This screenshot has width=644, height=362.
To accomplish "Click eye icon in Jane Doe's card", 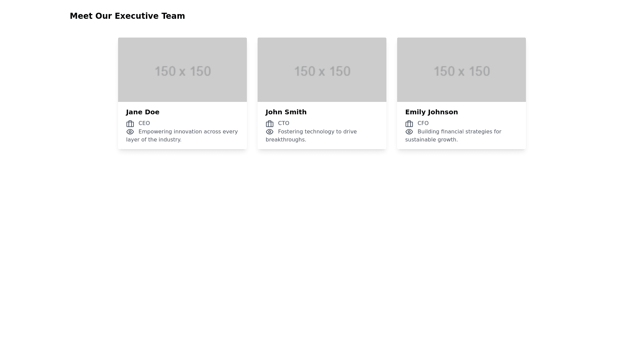I will click(x=130, y=132).
